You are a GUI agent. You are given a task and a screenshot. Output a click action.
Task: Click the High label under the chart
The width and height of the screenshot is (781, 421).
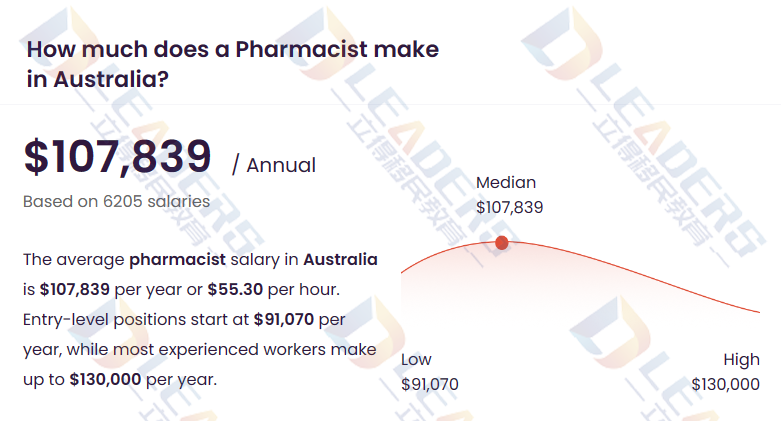point(741,359)
